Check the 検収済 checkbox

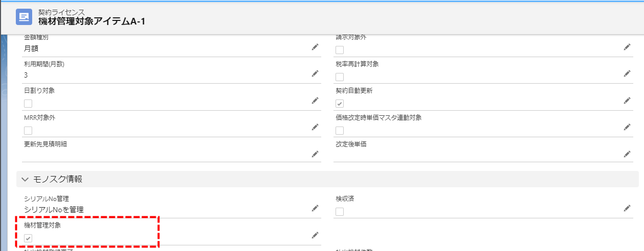(340, 212)
